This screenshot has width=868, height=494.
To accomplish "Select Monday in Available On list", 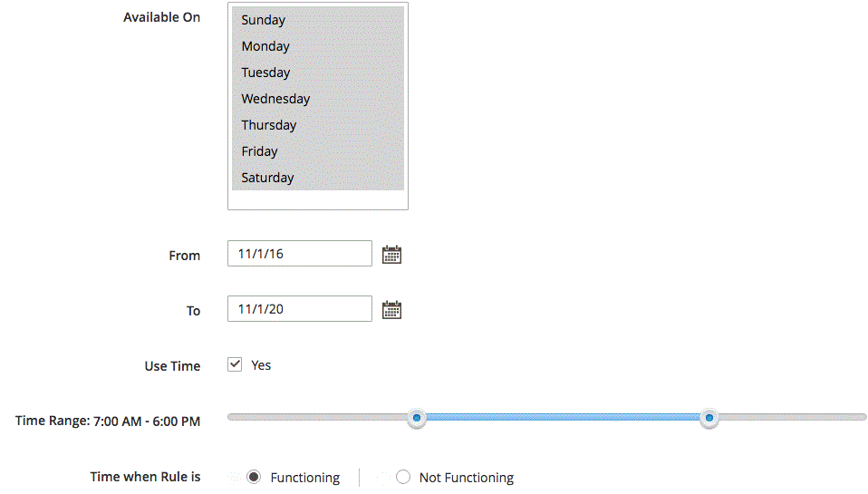I will point(318,46).
